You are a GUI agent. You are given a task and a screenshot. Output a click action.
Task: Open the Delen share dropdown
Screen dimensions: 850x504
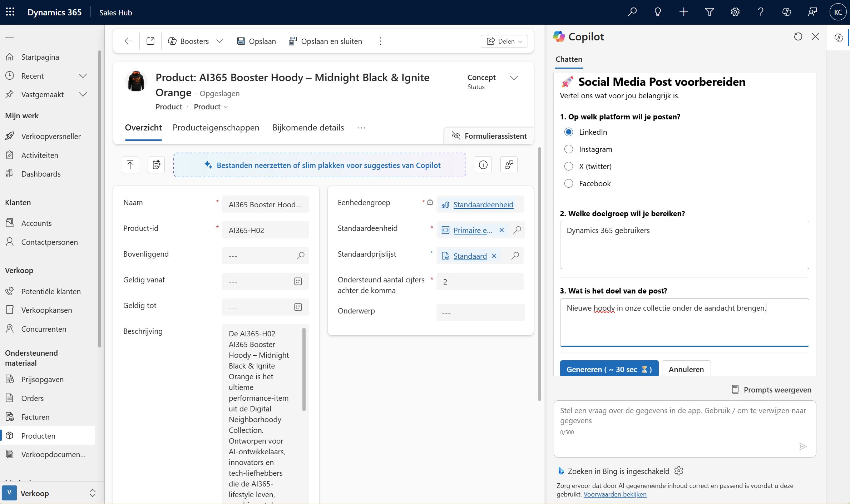[x=504, y=41]
